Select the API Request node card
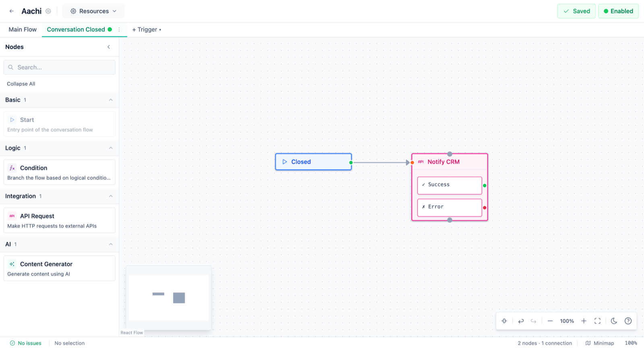The image size is (644, 349). tap(60, 220)
